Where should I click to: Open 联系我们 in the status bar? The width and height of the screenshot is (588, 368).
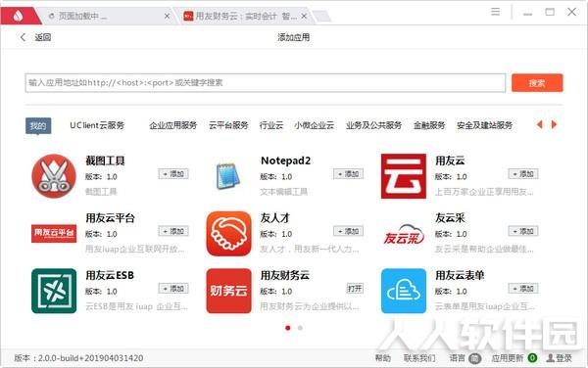(419, 358)
